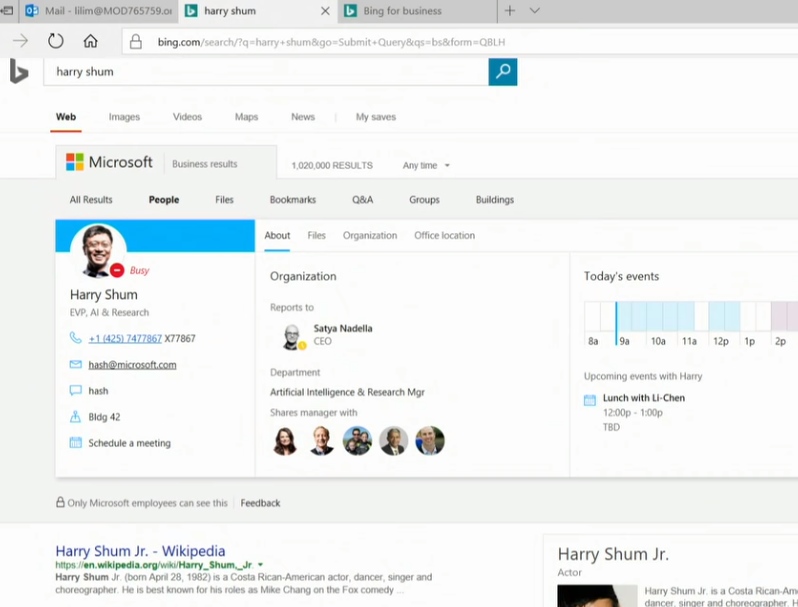Click the phone icon on Harry's card
This screenshot has height=607, width=798.
tap(75, 338)
